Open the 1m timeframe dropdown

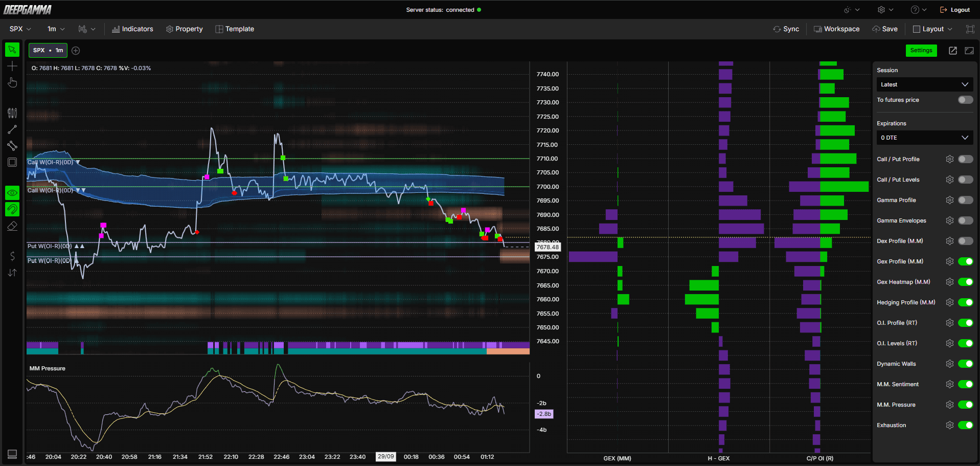click(x=56, y=29)
